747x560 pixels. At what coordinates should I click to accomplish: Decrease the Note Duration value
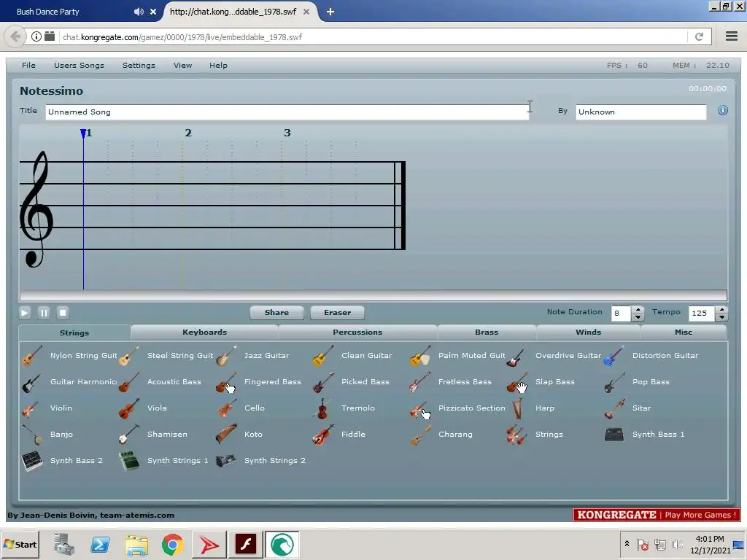pos(638,317)
